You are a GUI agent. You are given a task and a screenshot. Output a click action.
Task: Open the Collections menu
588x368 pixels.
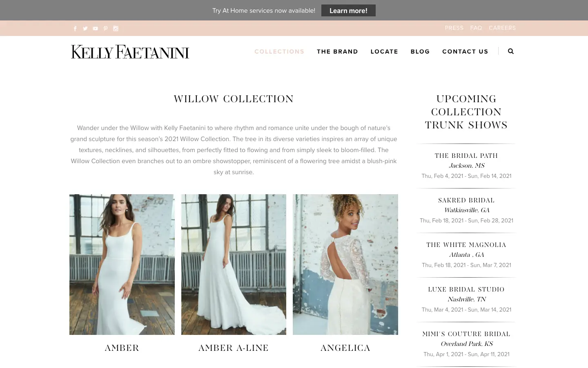pos(279,52)
